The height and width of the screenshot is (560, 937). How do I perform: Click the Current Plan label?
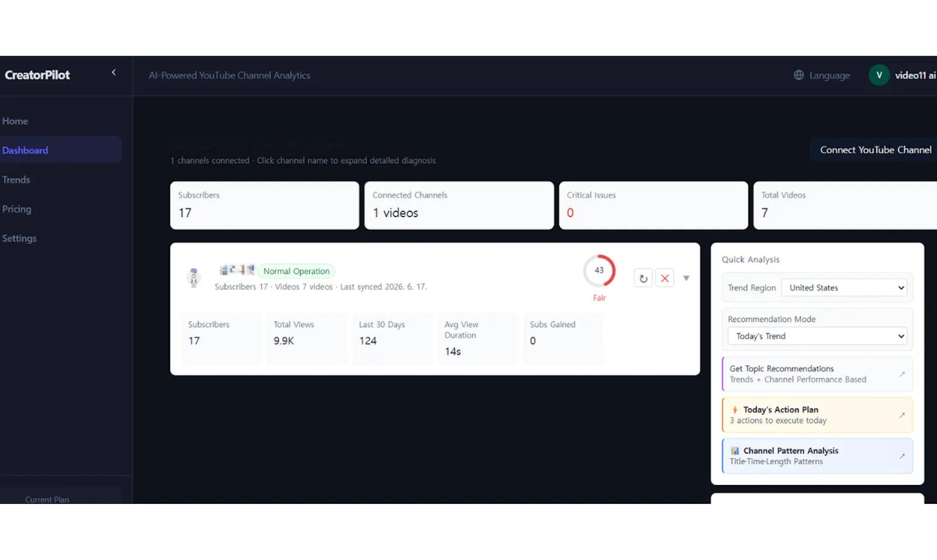coord(47,500)
